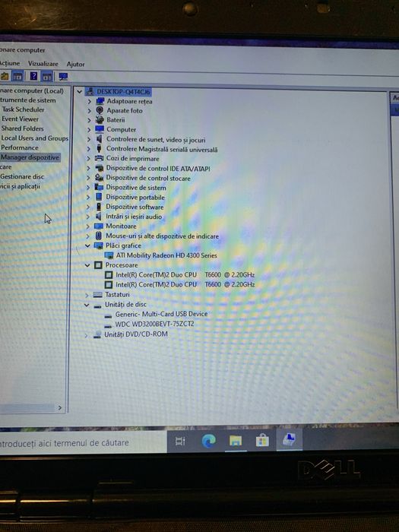
Task: Select Event Viewer in left pane
Action: click(x=20, y=119)
